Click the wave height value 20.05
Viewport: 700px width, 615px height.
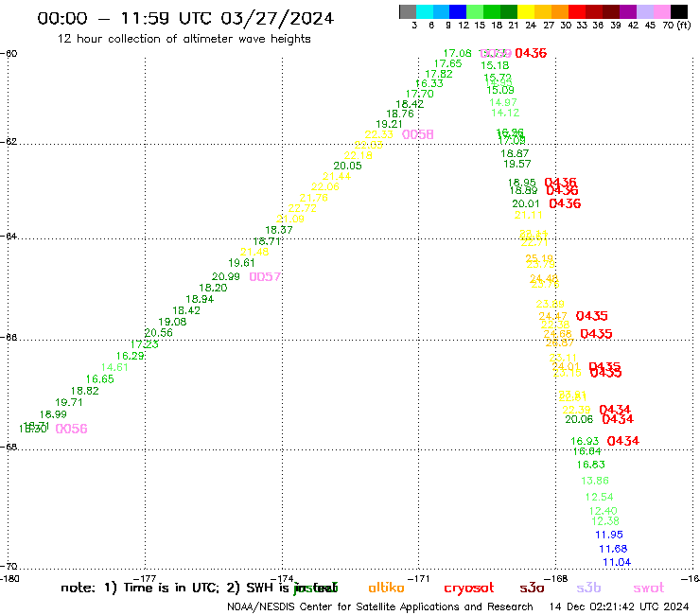pos(348,166)
